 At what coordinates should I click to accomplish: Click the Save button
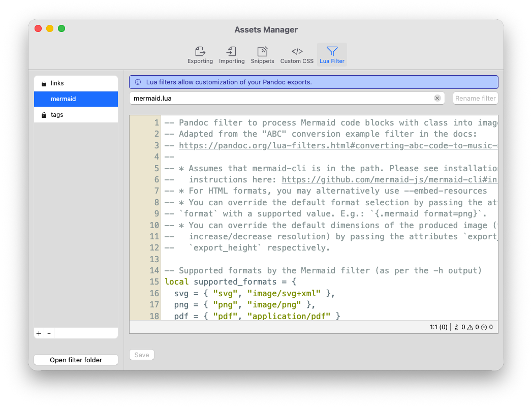click(142, 355)
